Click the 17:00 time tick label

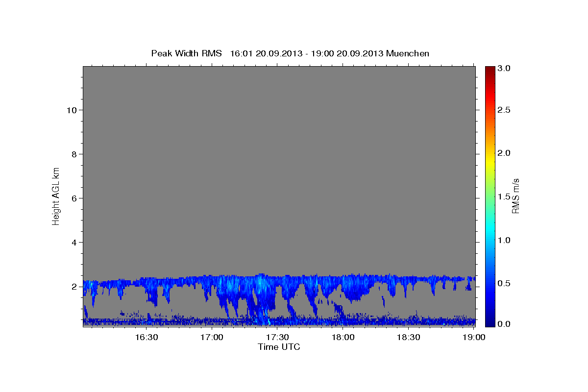point(212,337)
